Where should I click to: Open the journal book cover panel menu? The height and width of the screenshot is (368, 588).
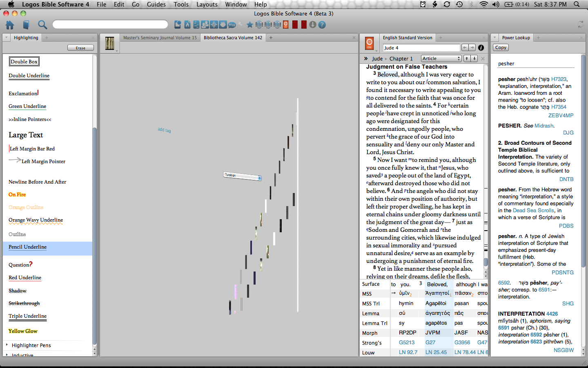tap(110, 43)
